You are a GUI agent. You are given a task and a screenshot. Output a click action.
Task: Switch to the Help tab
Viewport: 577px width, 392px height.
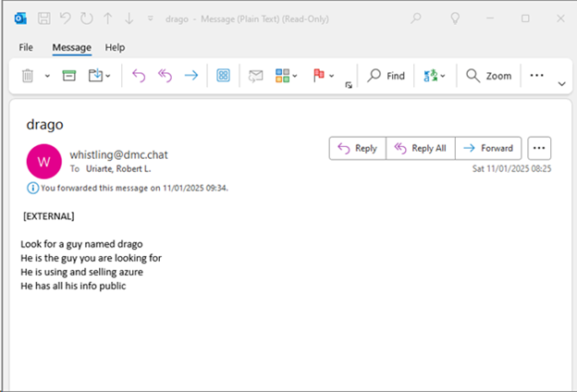(x=115, y=47)
